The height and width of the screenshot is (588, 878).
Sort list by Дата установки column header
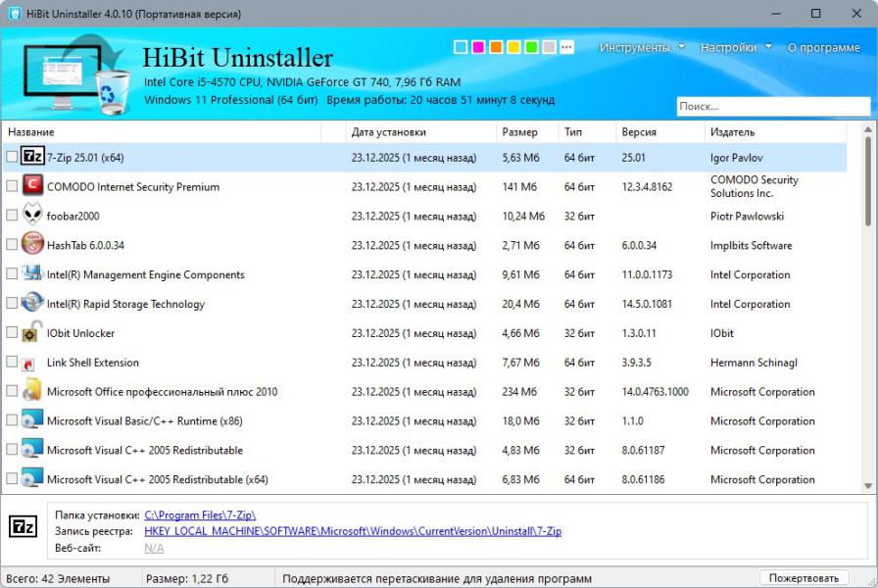click(389, 132)
